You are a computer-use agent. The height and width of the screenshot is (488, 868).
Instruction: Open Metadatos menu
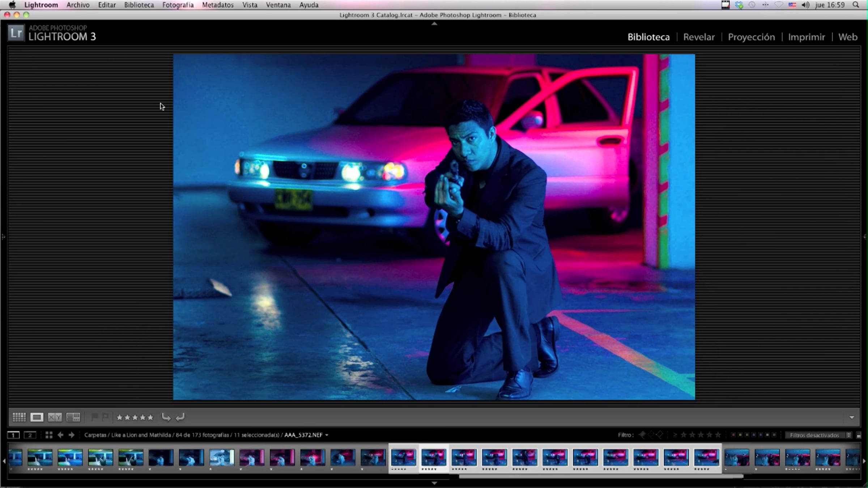(218, 5)
